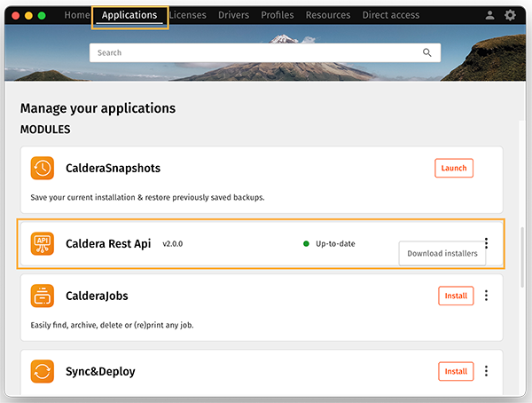Open the Direct access tab
The width and height of the screenshot is (532, 403).
coord(390,15)
